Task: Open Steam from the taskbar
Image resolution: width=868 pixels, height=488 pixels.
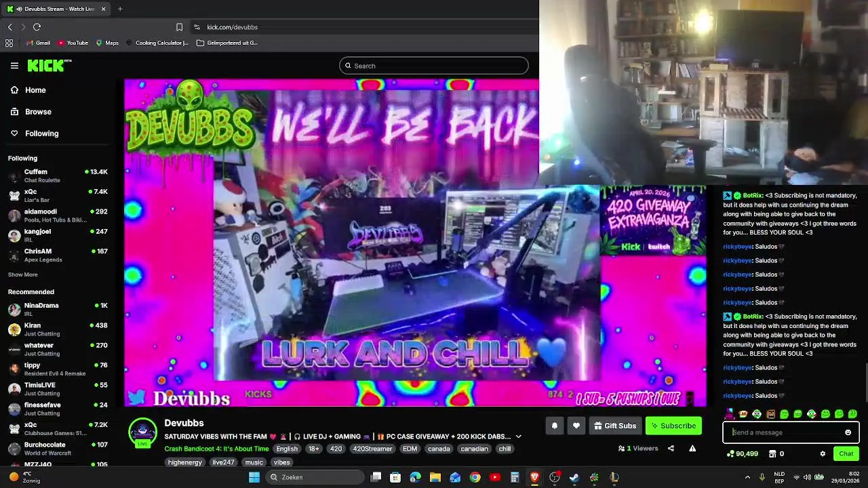Action: pos(574,477)
